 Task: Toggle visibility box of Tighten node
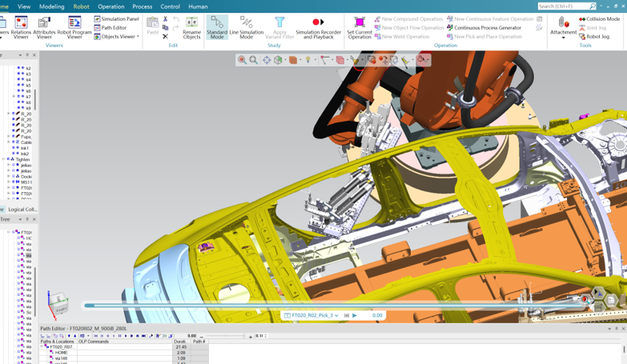[9, 159]
